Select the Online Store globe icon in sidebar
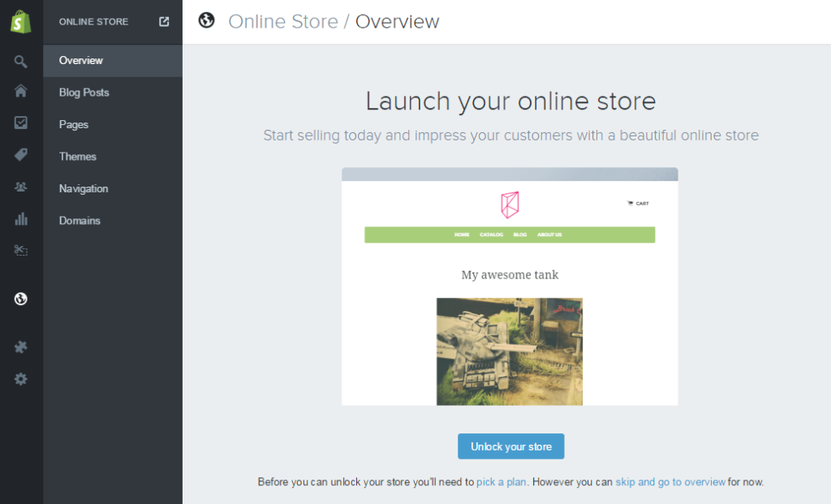This screenshot has height=504, width=831. click(21, 299)
